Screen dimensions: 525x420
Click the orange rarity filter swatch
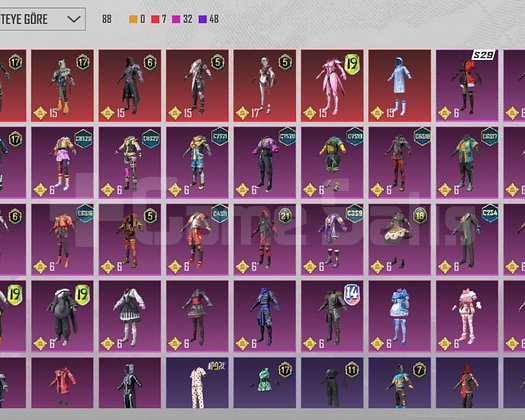coord(133,19)
